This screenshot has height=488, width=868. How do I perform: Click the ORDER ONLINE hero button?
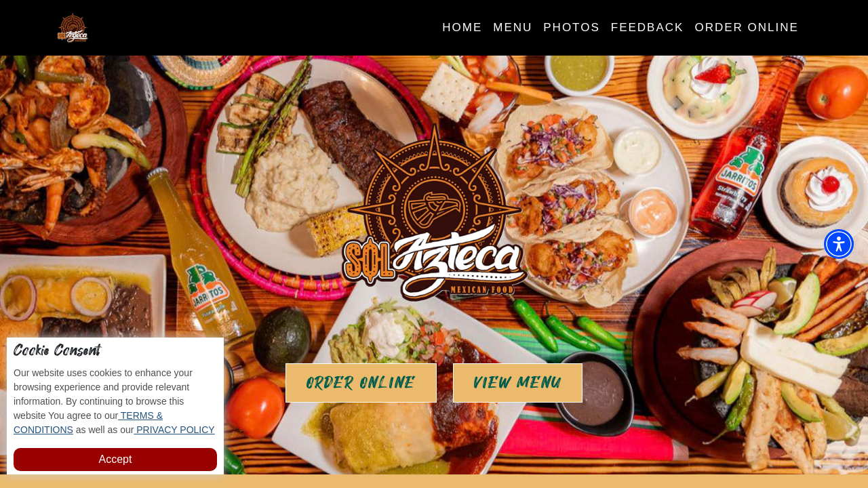coord(361,383)
